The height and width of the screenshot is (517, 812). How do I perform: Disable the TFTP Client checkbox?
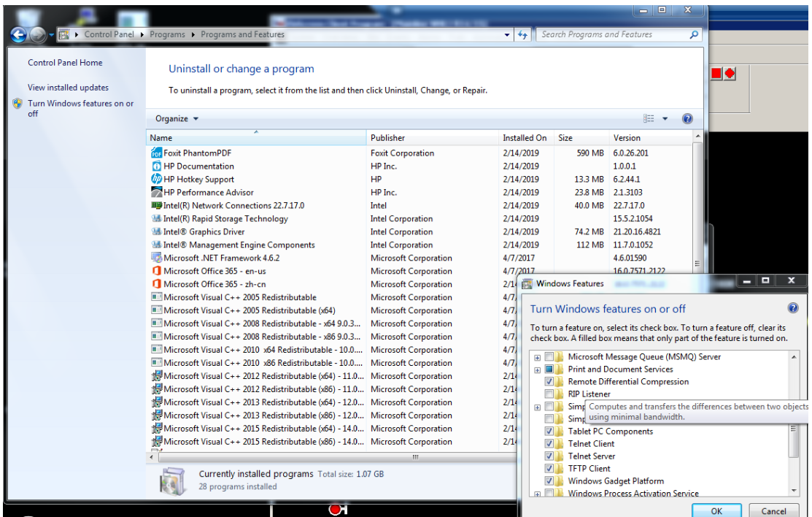tap(550, 468)
